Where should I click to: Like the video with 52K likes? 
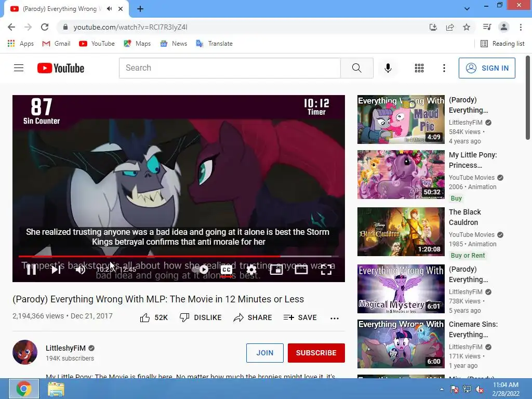tap(154, 317)
